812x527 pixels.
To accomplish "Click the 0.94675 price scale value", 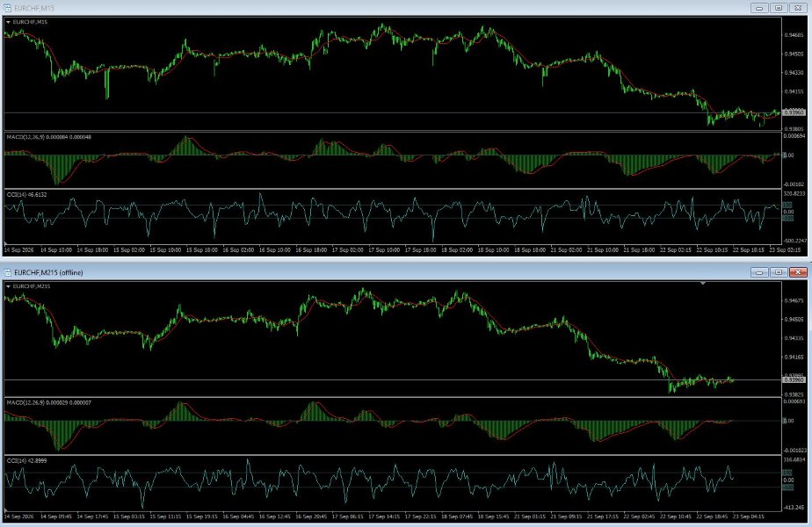I will click(794, 300).
